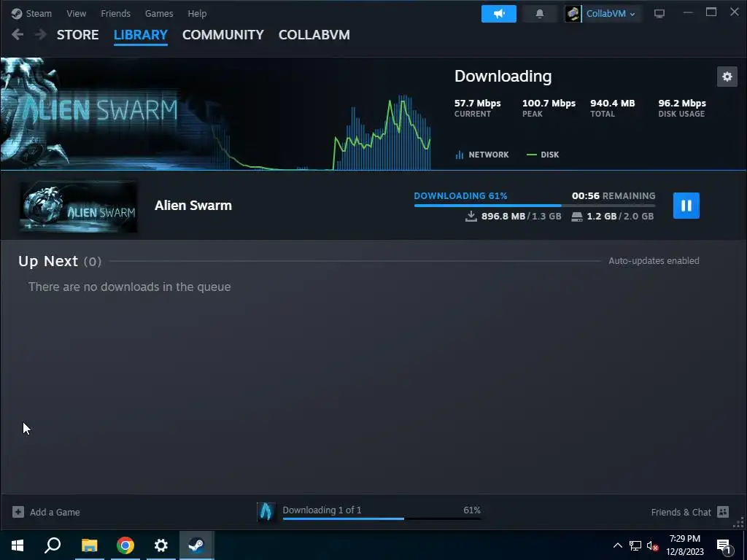Viewport: 747px width, 560px height.
Task: Open Windows taskbar search
Action: pyautogui.click(x=53, y=545)
